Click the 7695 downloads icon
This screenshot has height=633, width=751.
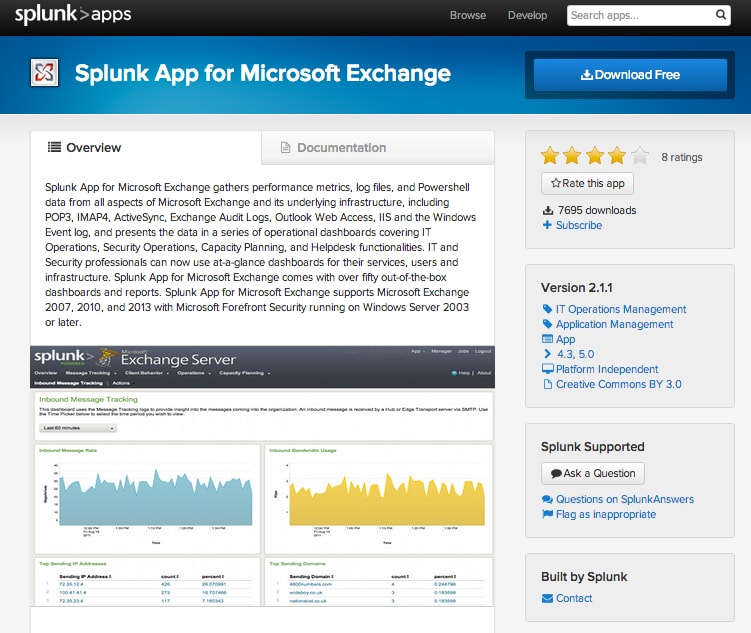(548, 210)
